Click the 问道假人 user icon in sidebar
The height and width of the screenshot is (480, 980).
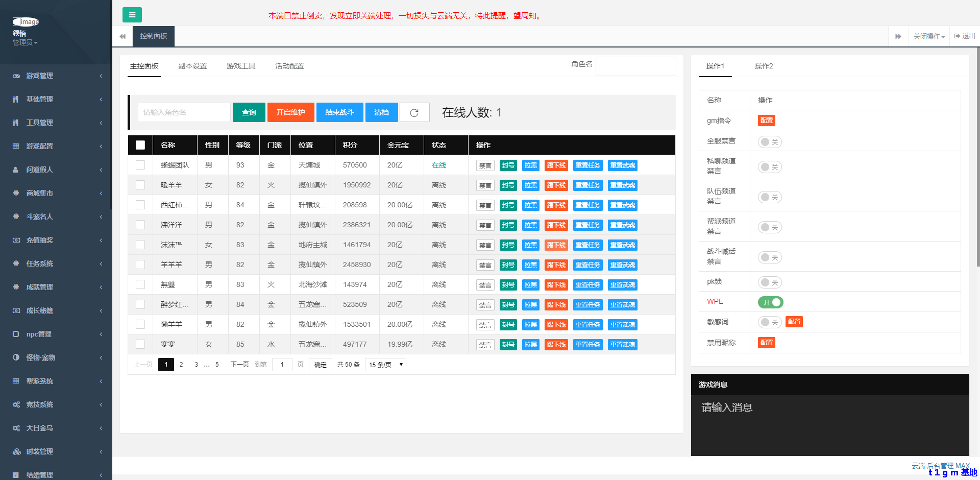click(x=16, y=170)
